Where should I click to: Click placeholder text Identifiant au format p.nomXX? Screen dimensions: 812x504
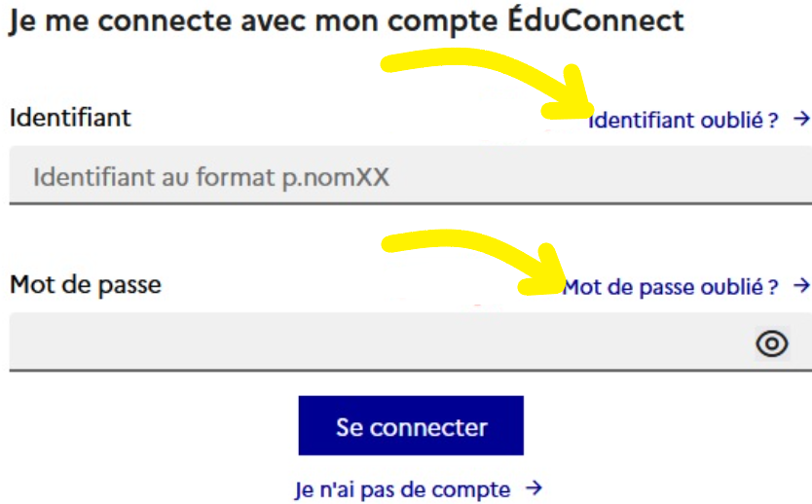point(210,177)
